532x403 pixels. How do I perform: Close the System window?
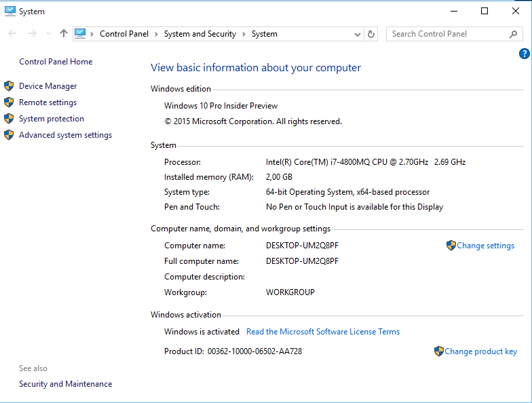click(516, 11)
